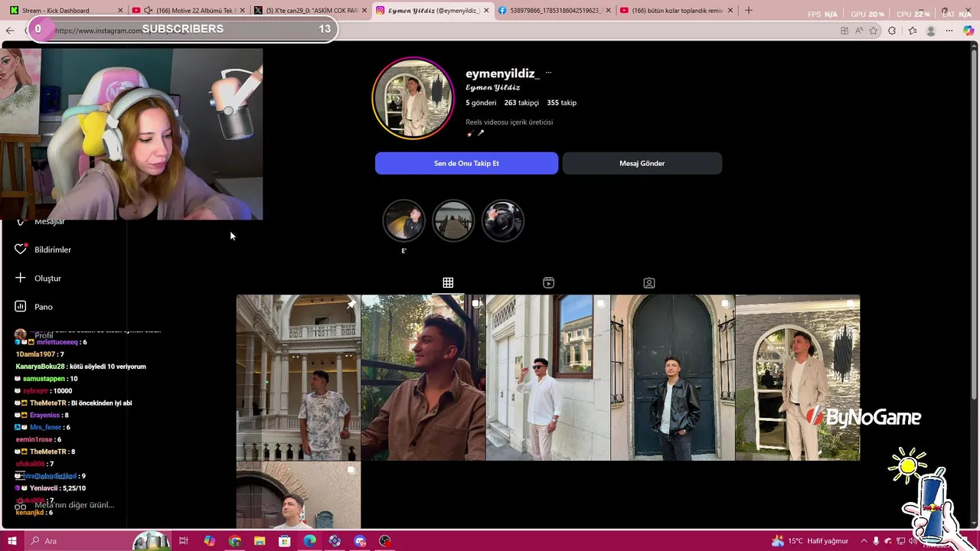980x551 pixels.
Task: Show hidden system tray icons
Action: click(x=865, y=541)
